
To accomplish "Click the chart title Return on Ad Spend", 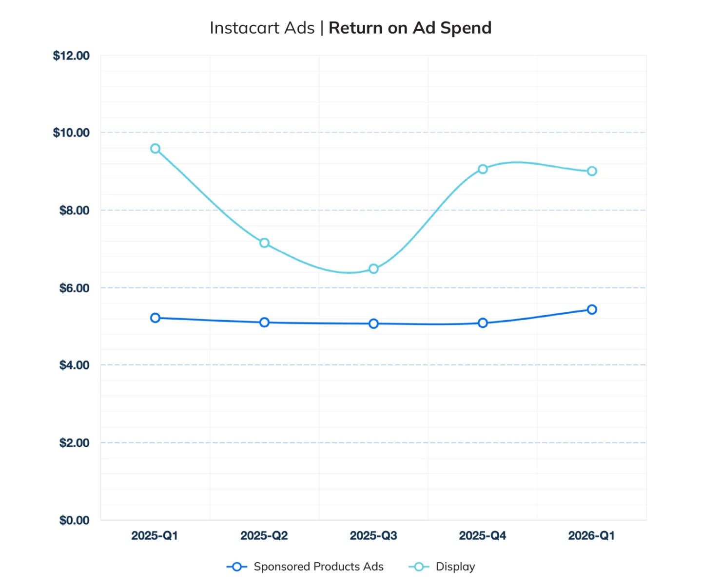I will point(409,28).
